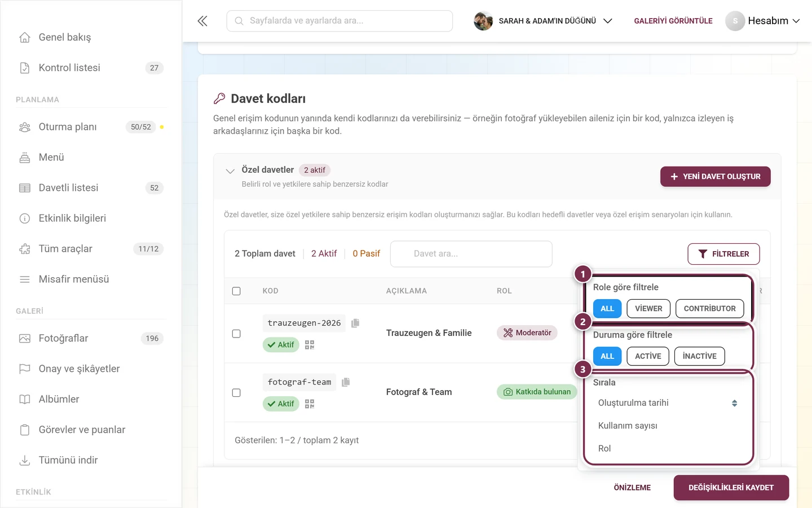Open GALERİYİ GÖRÜNTÜLE link

(673, 21)
